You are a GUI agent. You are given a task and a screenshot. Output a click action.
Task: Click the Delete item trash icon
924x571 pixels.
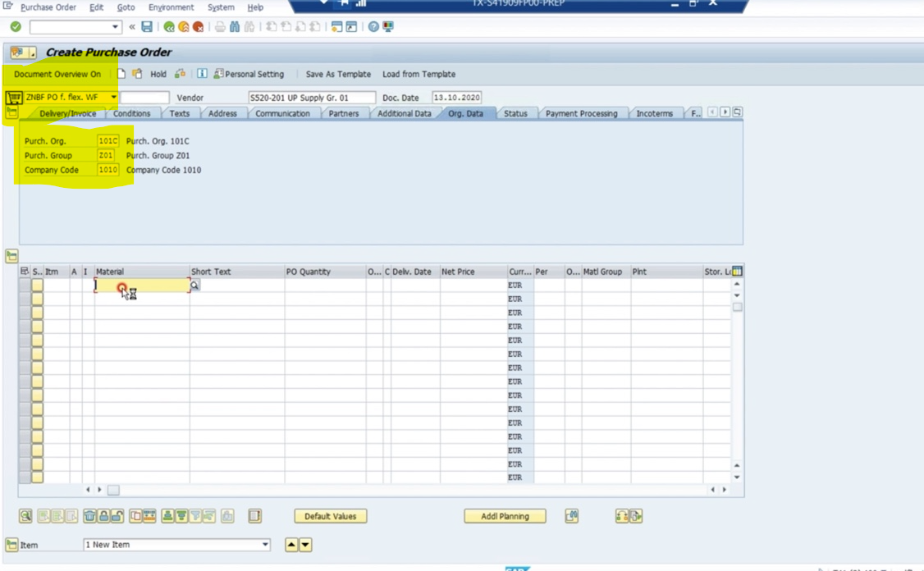89,516
